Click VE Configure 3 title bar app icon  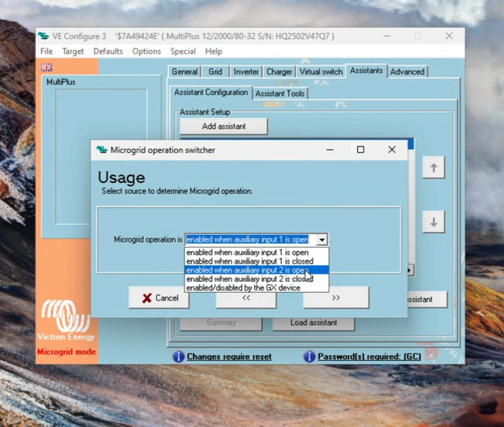[44, 36]
